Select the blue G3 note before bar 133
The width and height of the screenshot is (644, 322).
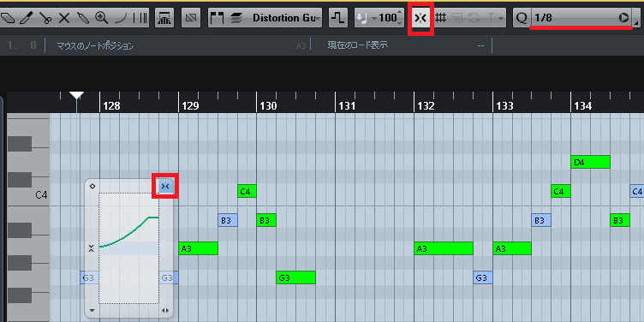click(x=483, y=277)
